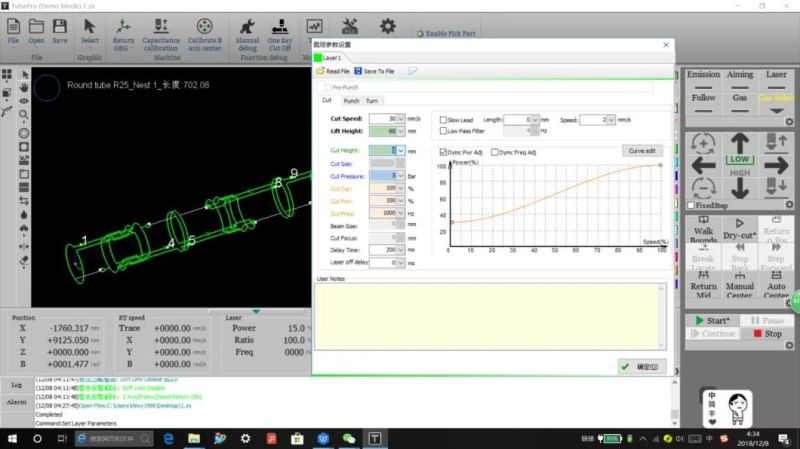
Task: Open the Lift Height dropdown
Action: click(401, 131)
